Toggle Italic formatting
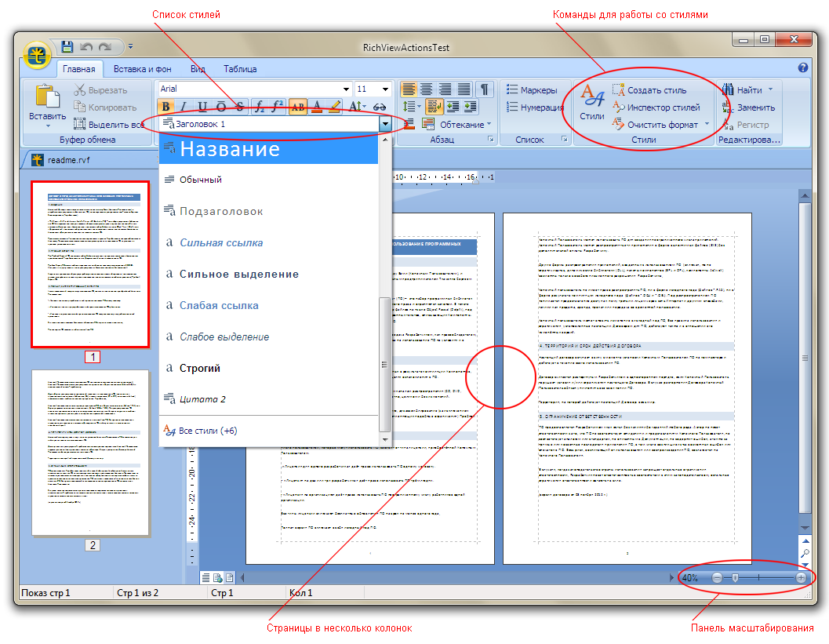Screen dimensions: 829x644 [x=184, y=107]
